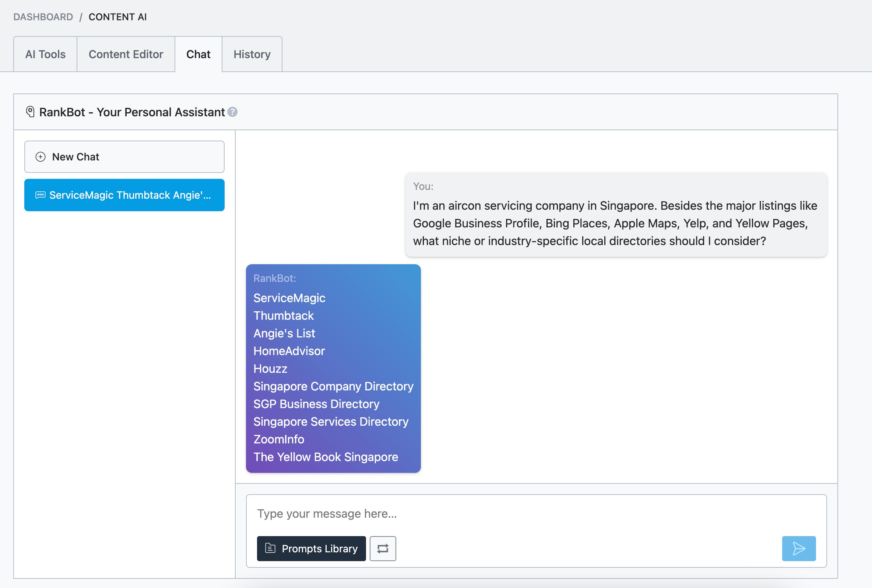Click the Content AI breadcrumb
The height and width of the screenshot is (588, 872).
pos(117,17)
